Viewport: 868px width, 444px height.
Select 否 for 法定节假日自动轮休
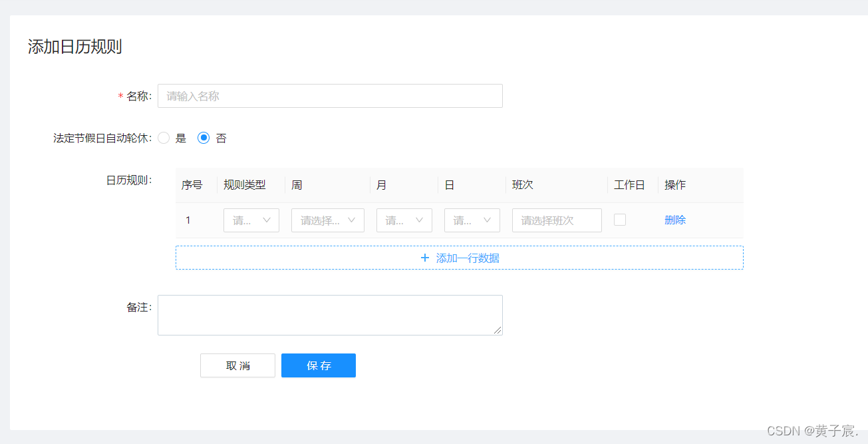tap(204, 138)
